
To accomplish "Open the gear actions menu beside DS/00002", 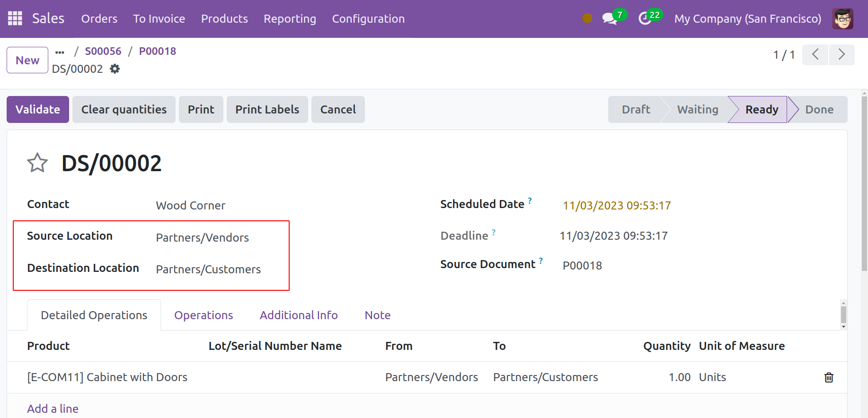I will (115, 69).
